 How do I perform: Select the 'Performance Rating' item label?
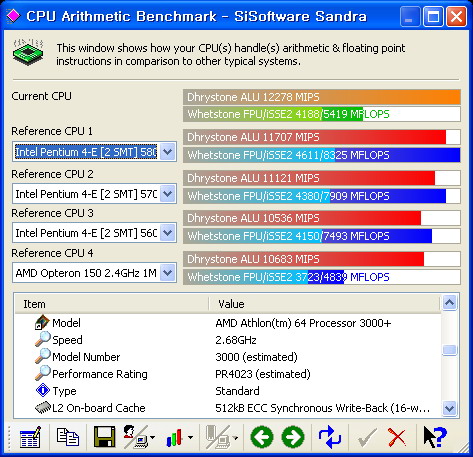point(100,374)
